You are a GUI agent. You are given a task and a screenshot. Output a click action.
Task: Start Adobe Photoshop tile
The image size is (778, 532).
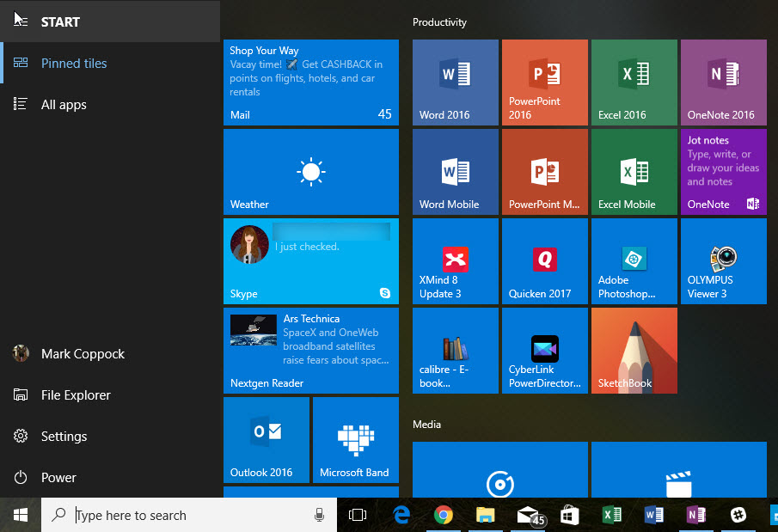(634, 261)
